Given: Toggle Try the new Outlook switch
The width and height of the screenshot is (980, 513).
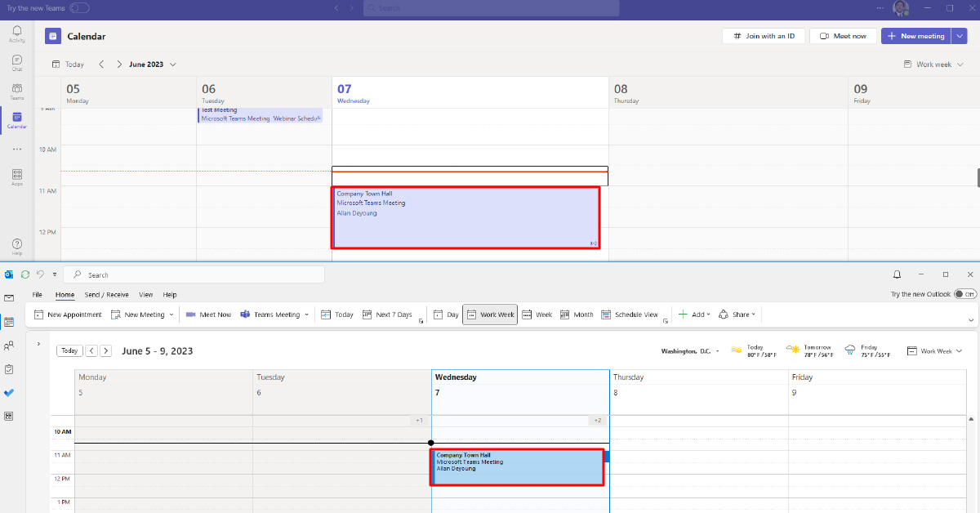Looking at the screenshot, I should pos(965,294).
